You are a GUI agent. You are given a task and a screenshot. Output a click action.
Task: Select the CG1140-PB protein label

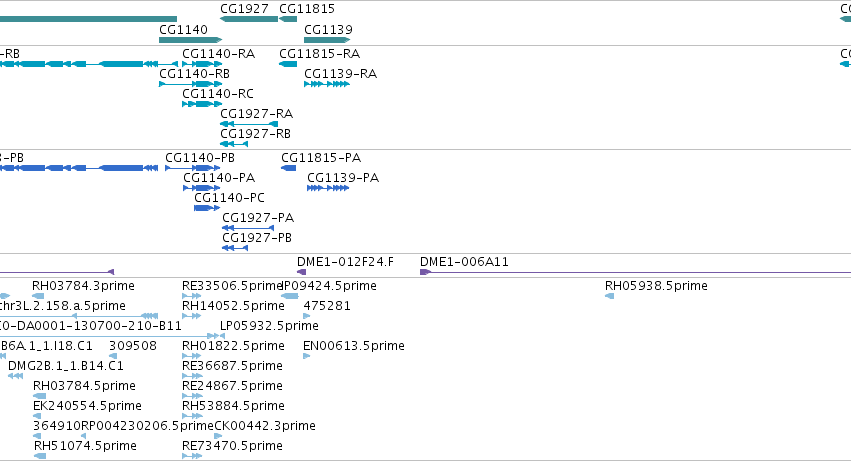pos(200,158)
